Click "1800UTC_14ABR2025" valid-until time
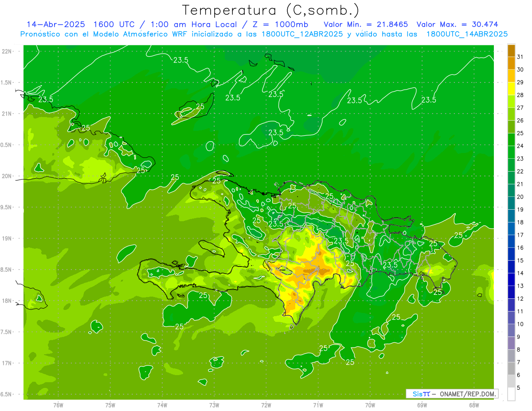The height and width of the screenshot is (411, 532). click(x=467, y=34)
